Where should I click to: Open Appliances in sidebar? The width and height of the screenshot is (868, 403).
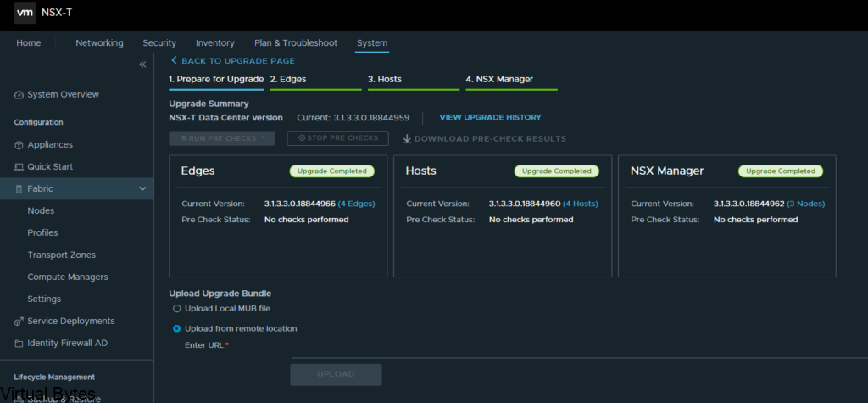50,145
